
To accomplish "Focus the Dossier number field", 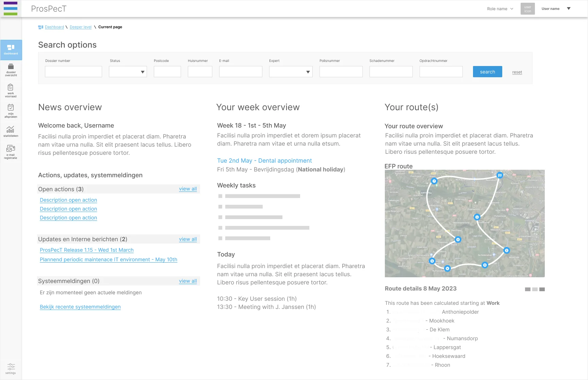I will pyautogui.click(x=73, y=72).
